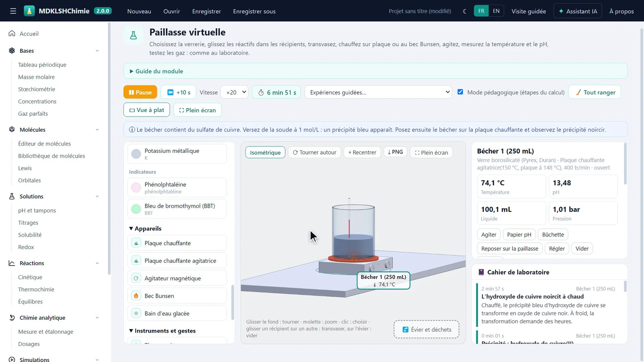Click Enregistrer sous in the top bar
This screenshot has height=362, width=644.
254,11
